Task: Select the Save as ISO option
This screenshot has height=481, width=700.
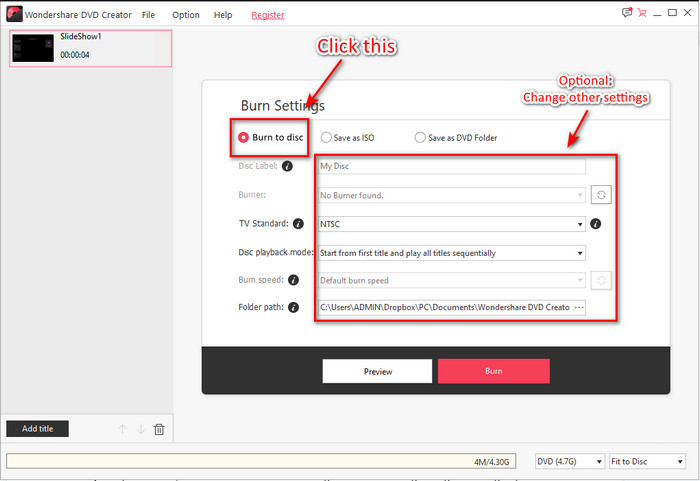Action: (347, 138)
